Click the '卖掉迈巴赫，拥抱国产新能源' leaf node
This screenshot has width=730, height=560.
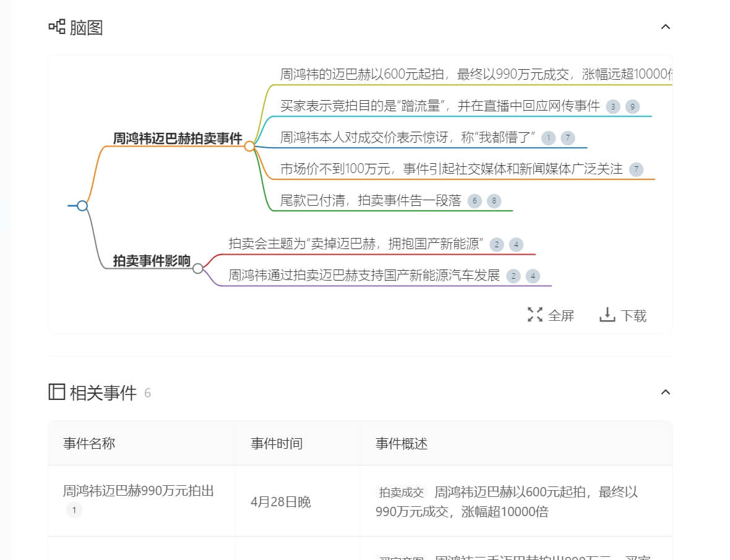pos(356,244)
